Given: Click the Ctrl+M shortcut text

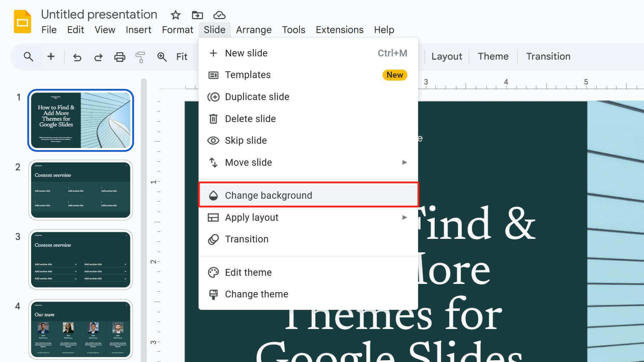Looking at the screenshot, I should [392, 53].
